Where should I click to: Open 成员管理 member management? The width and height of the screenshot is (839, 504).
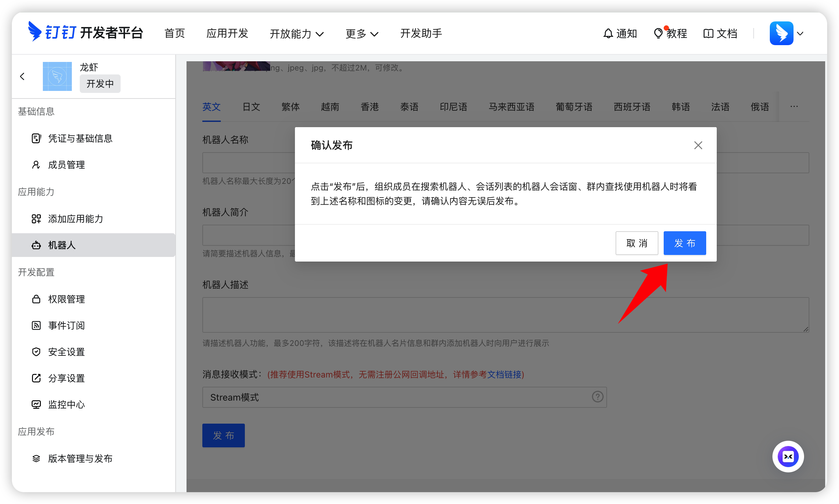coord(67,165)
